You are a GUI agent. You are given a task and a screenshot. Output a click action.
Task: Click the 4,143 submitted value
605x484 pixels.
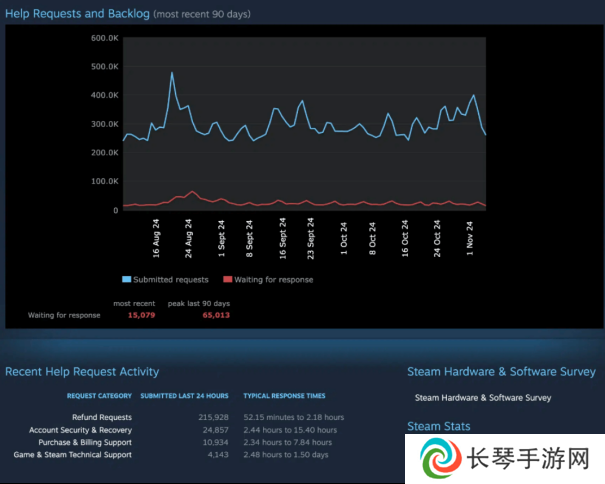pyautogui.click(x=218, y=455)
